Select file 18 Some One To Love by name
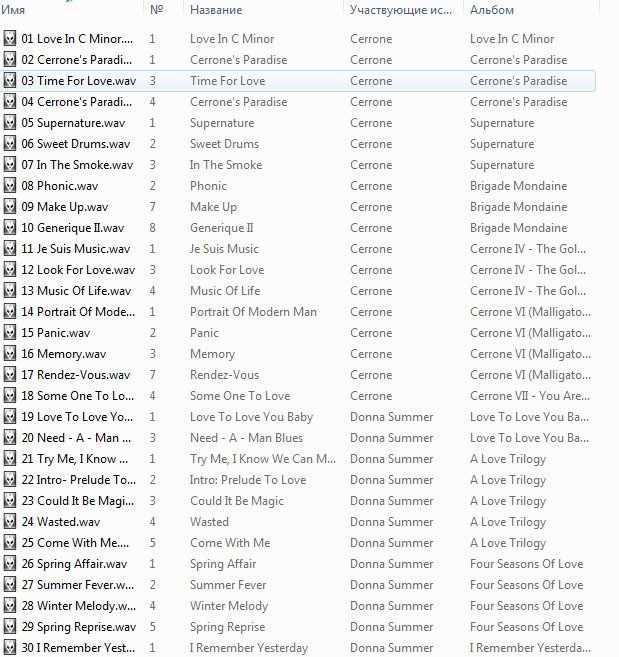The height and width of the screenshot is (657, 619). 78,396
